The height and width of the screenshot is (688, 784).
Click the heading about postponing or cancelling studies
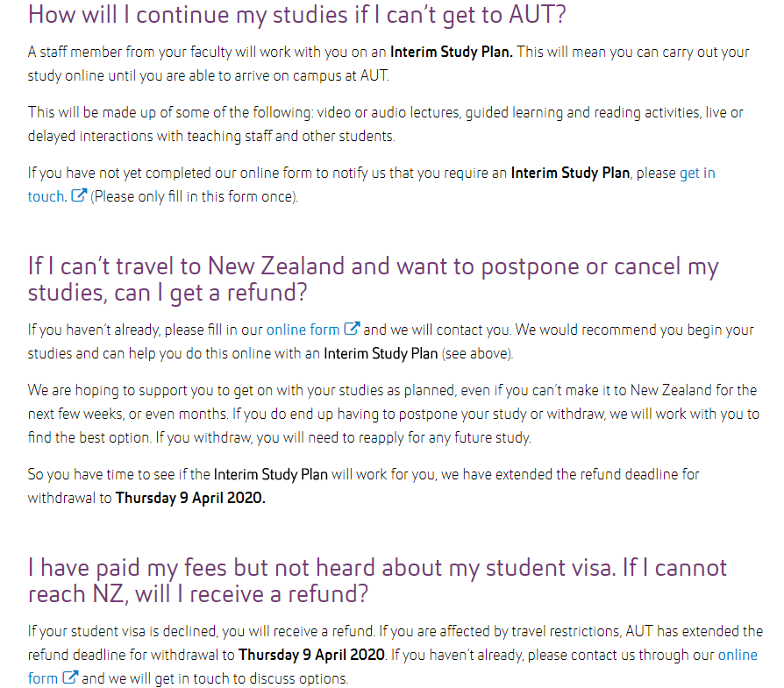point(373,279)
